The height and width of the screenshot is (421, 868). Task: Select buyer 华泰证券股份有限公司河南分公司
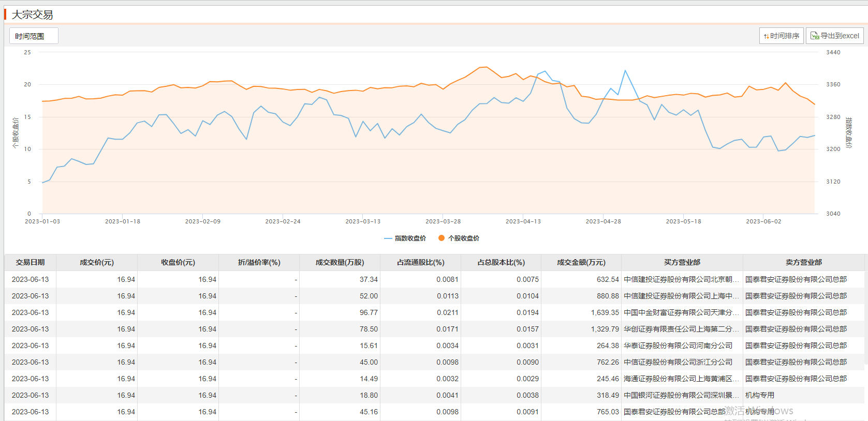[x=678, y=345]
